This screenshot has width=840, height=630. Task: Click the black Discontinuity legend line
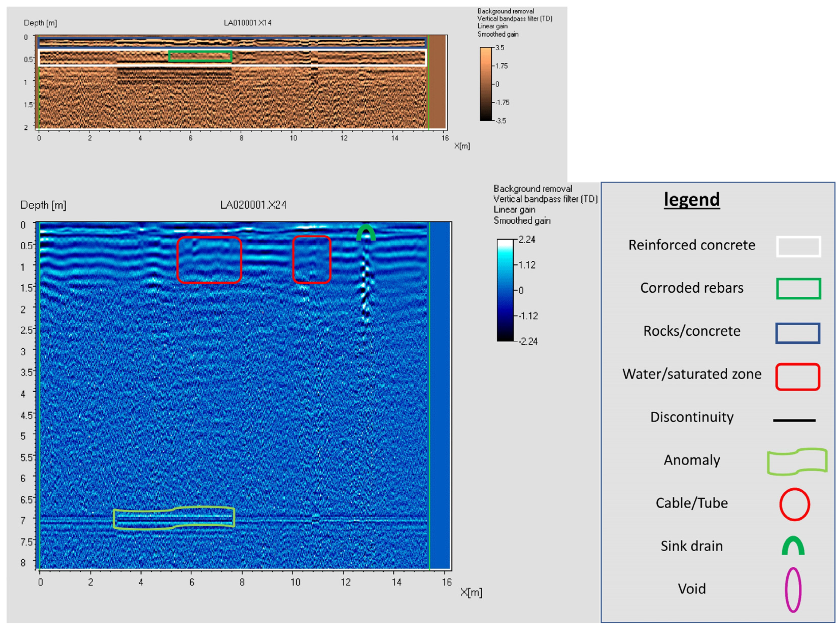[794, 420]
